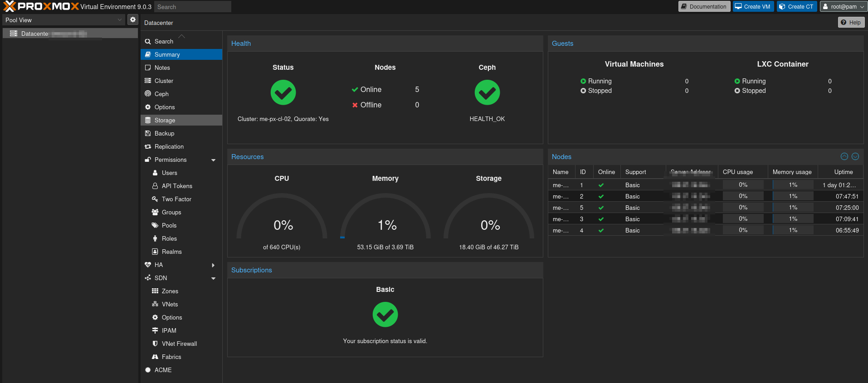This screenshot has height=383, width=868.
Task: Click the Summary book icon
Action: [x=148, y=54]
